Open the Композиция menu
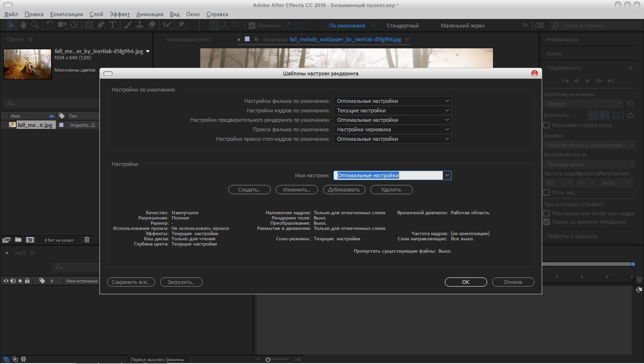 (x=66, y=14)
